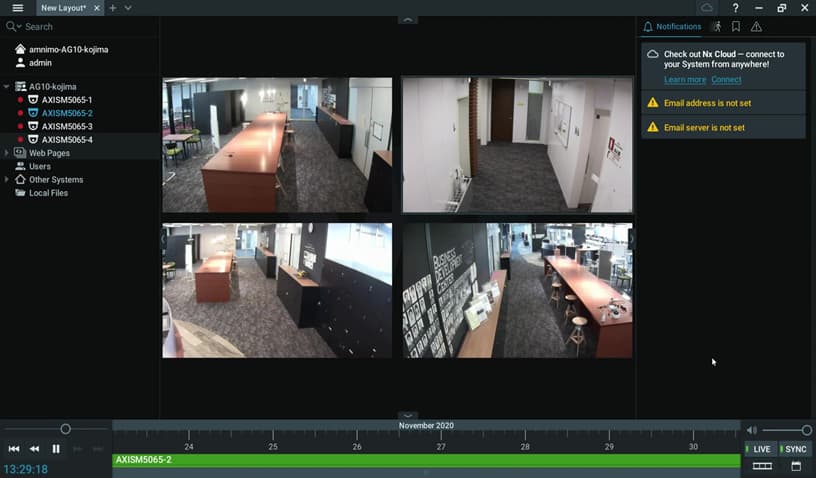Toggle the SYNC button
The width and height of the screenshot is (816, 478).
pos(795,449)
